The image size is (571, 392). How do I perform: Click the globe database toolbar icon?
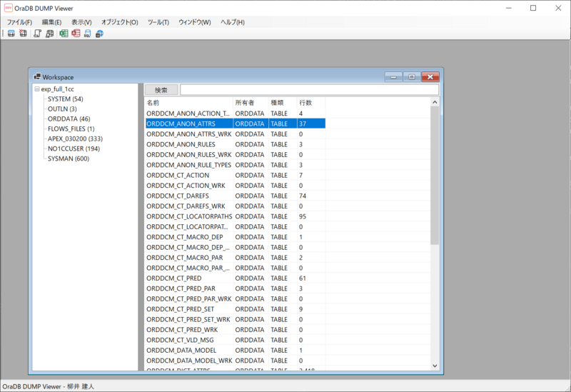[x=99, y=34]
